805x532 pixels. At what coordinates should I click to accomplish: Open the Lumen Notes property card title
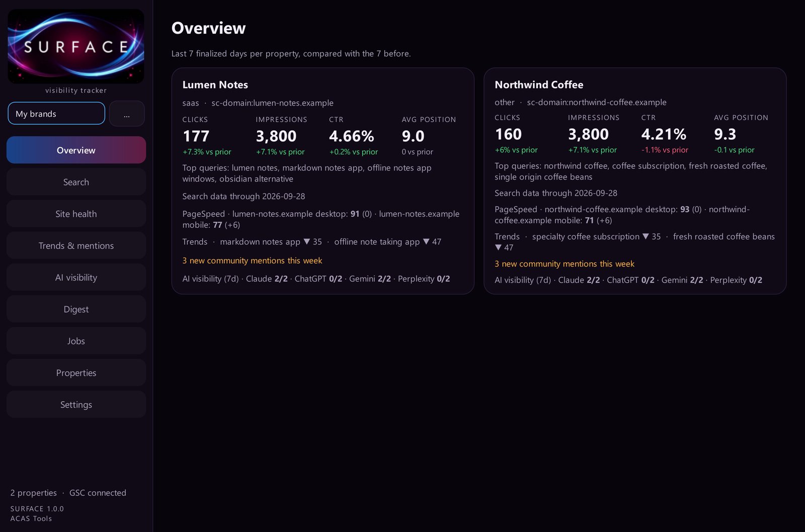click(215, 84)
